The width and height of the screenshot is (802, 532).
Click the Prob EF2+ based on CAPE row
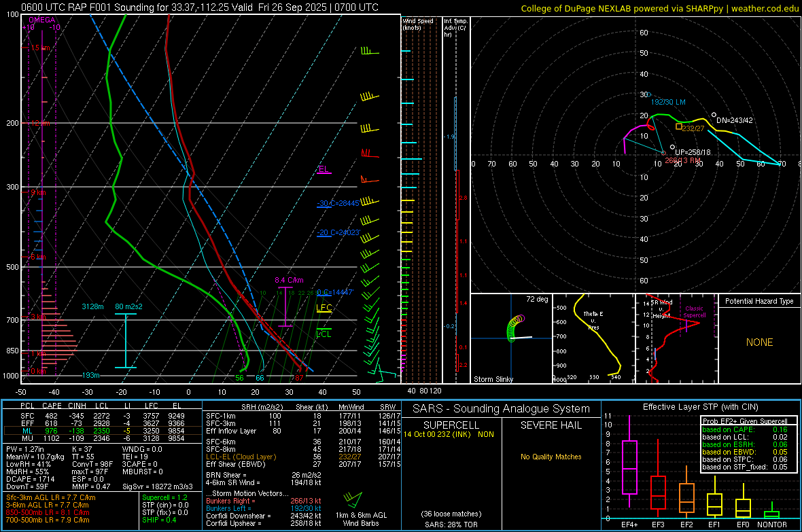[745, 429]
